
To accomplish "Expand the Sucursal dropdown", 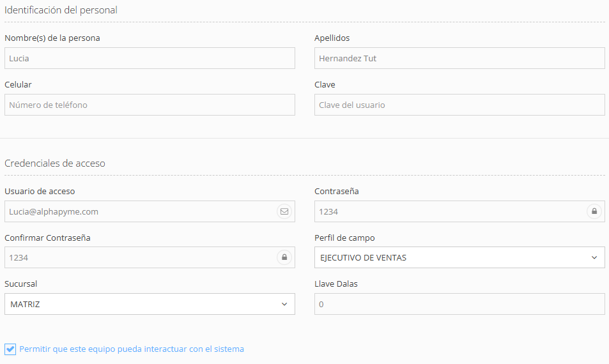I will 150,305.
